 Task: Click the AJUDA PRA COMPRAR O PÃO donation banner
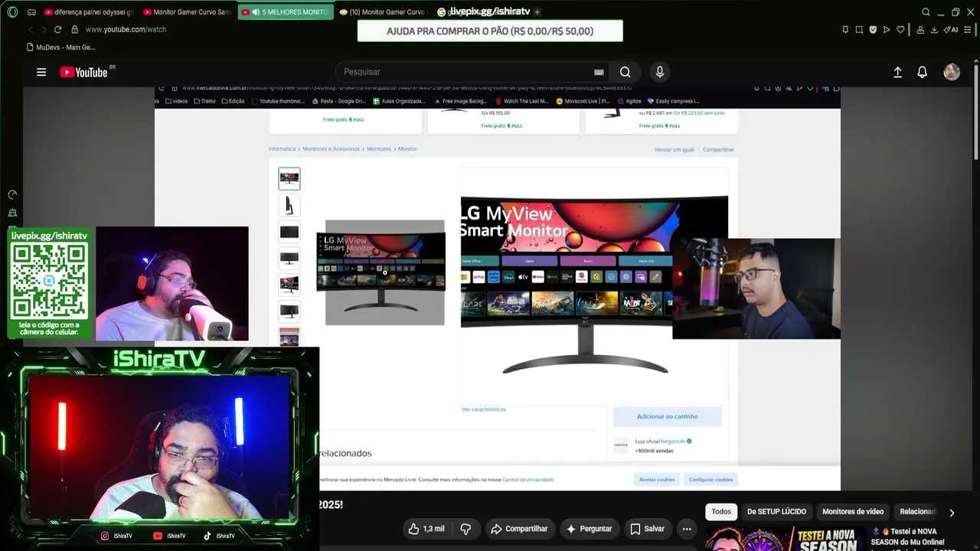coord(490,31)
